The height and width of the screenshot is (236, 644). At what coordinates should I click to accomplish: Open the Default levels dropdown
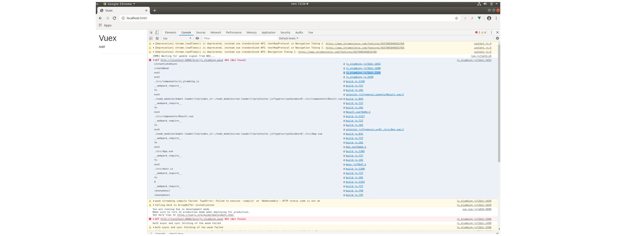[x=289, y=38]
